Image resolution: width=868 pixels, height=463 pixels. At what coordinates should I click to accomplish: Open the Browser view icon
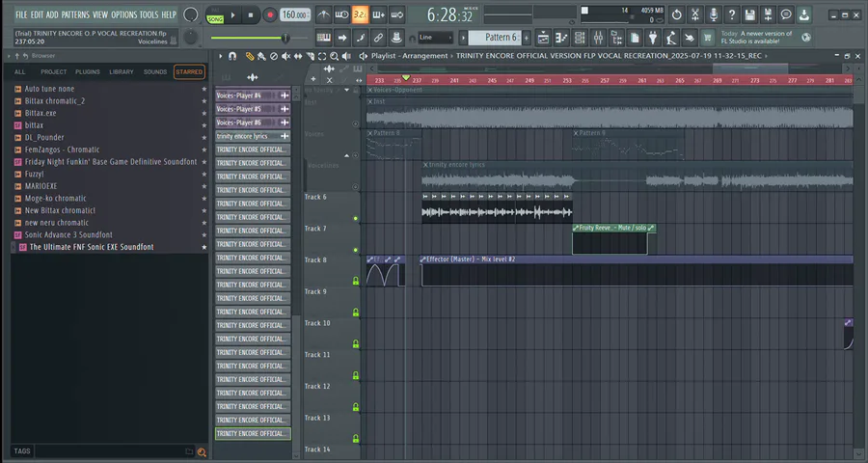616,38
